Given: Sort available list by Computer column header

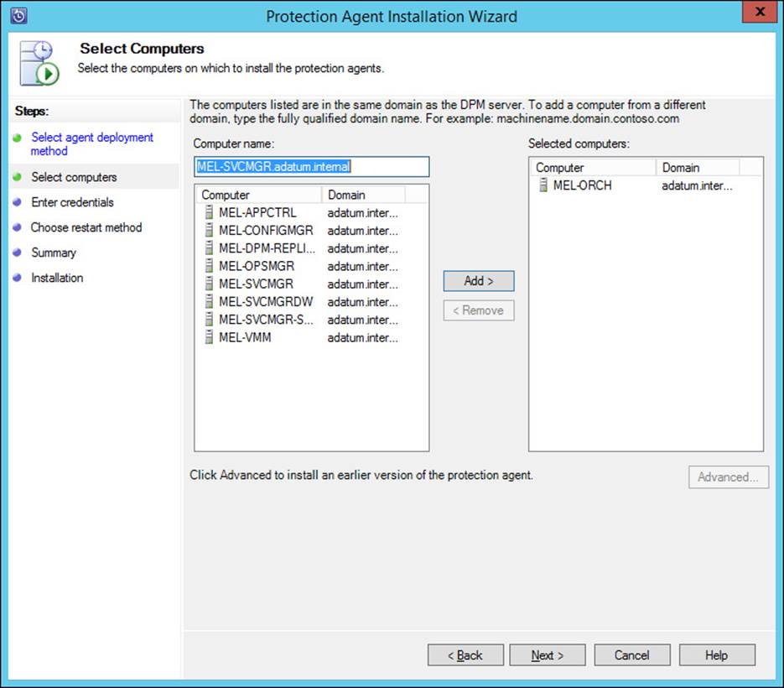Looking at the screenshot, I should [258, 195].
